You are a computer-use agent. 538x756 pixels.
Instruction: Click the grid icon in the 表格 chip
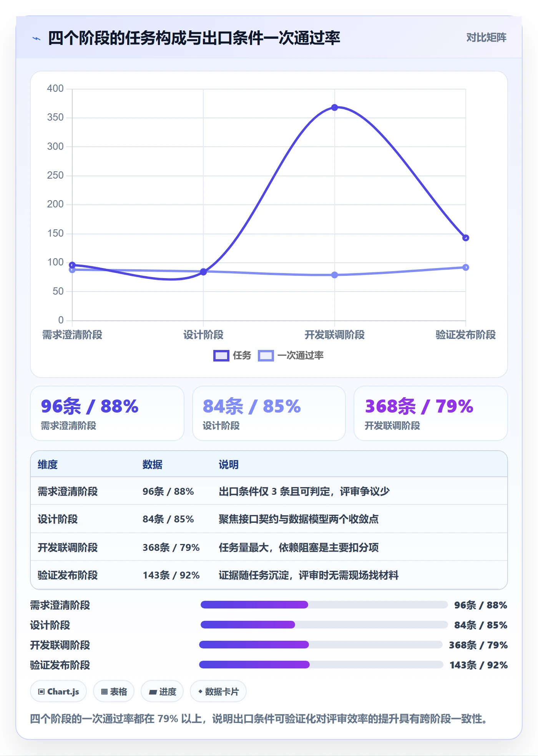(104, 692)
